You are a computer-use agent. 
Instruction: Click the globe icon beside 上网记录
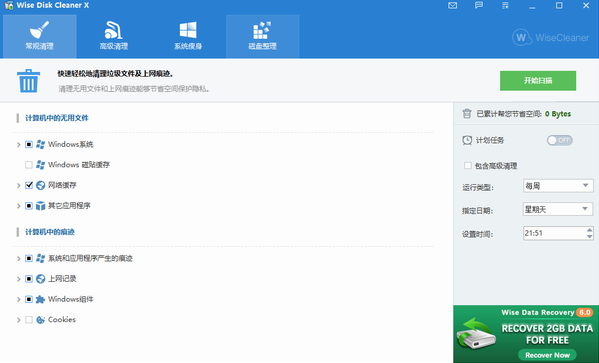(40, 279)
